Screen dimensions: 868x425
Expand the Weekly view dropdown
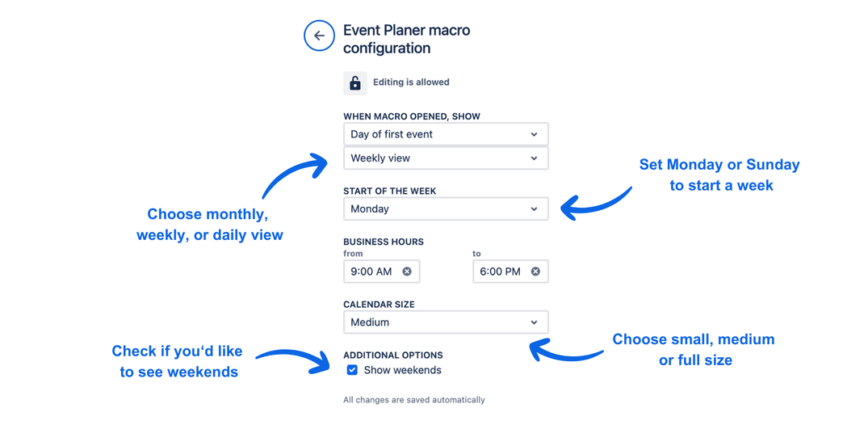(446, 158)
